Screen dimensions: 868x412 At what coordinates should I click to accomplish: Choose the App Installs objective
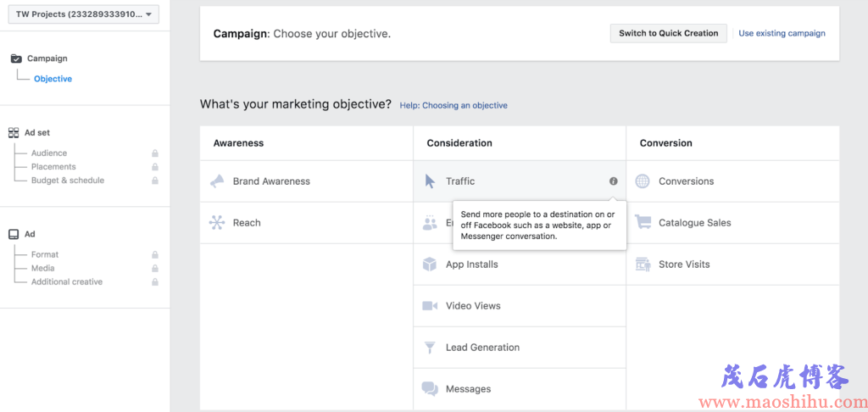(520, 264)
